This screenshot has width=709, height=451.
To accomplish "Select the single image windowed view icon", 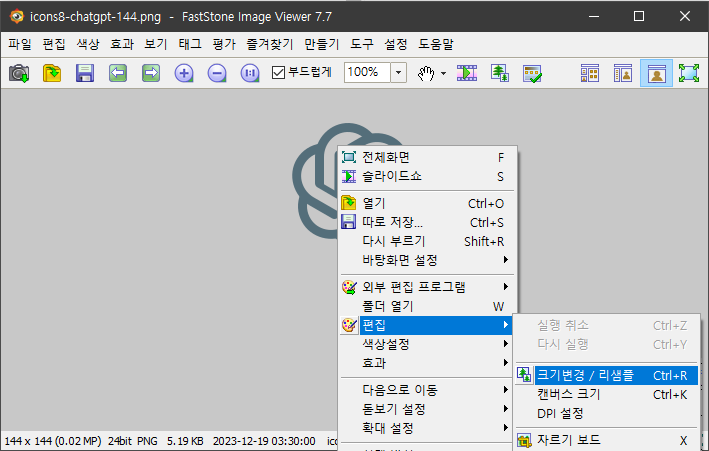I will pos(656,73).
